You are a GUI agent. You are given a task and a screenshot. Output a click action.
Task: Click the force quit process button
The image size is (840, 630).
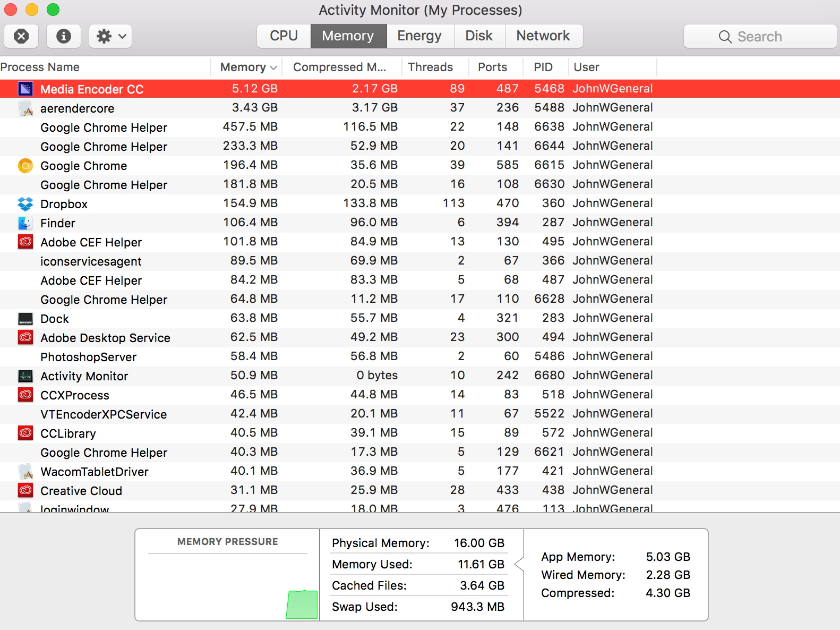pyautogui.click(x=21, y=36)
